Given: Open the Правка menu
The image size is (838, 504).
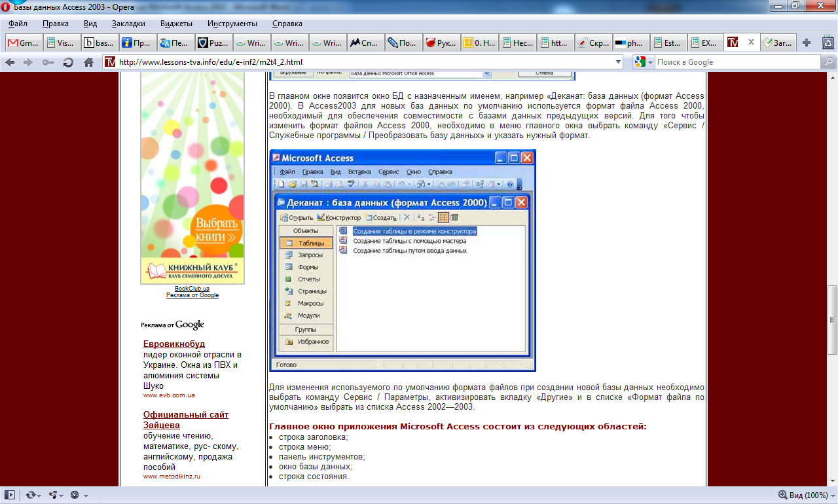Looking at the screenshot, I should click(56, 24).
